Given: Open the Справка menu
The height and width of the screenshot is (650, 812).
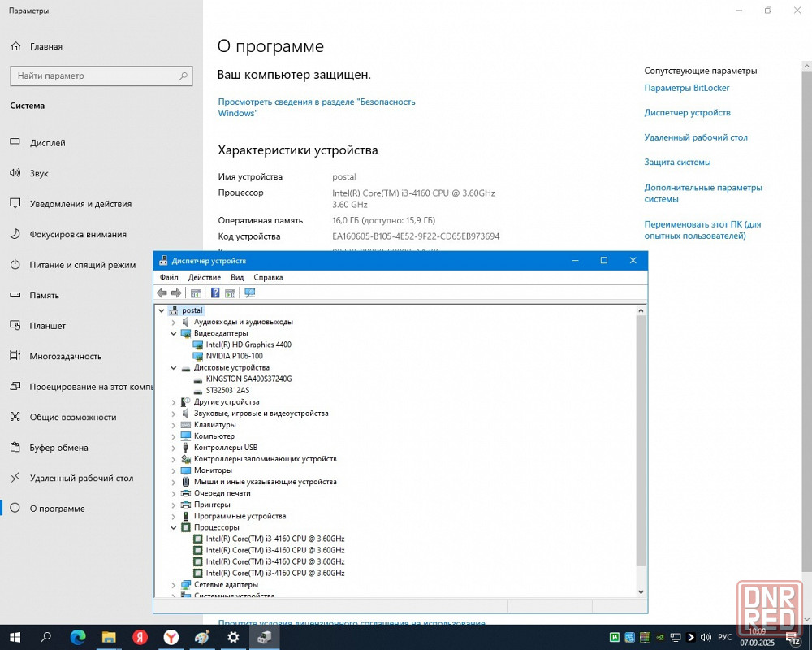Looking at the screenshot, I should [x=268, y=277].
